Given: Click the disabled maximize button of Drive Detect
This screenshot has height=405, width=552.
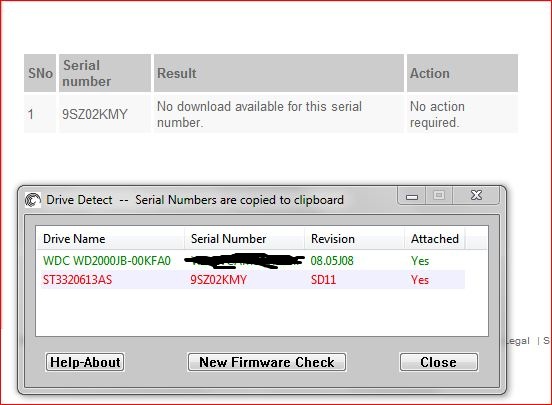Looking at the screenshot, I should [439, 195].
